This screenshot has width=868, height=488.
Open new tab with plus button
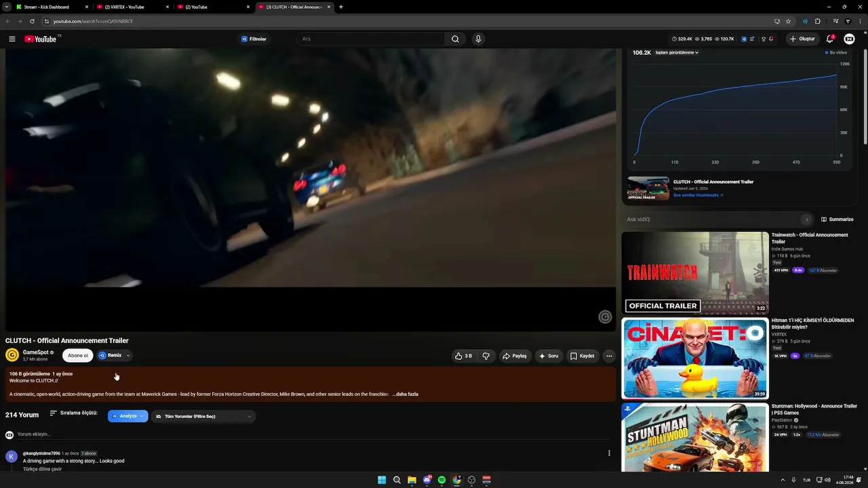[340, 7]
